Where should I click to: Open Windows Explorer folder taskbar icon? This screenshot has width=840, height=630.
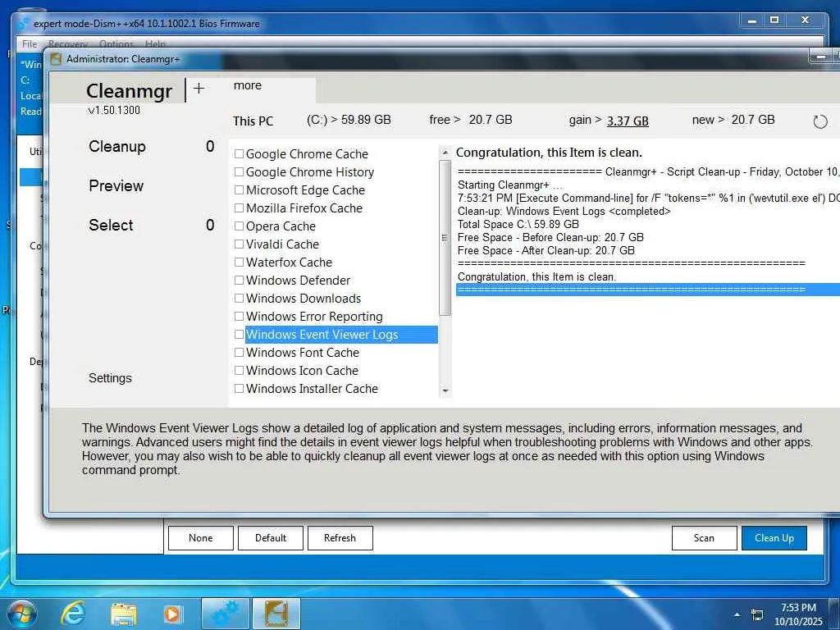[x=124, y=614]
